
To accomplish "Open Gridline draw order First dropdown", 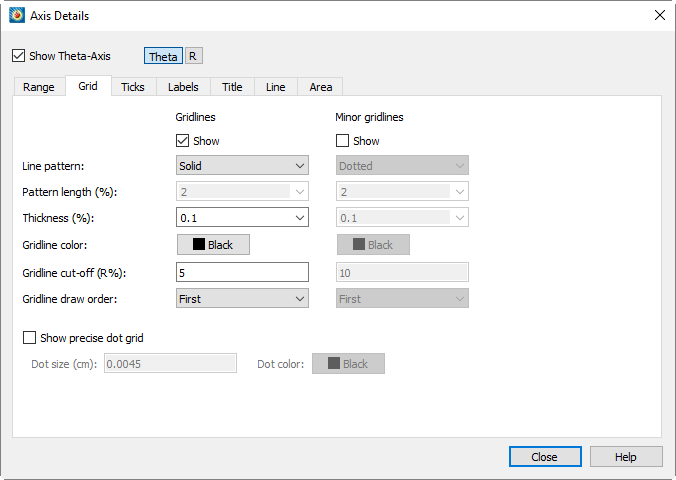I will [x=242, y=298].
